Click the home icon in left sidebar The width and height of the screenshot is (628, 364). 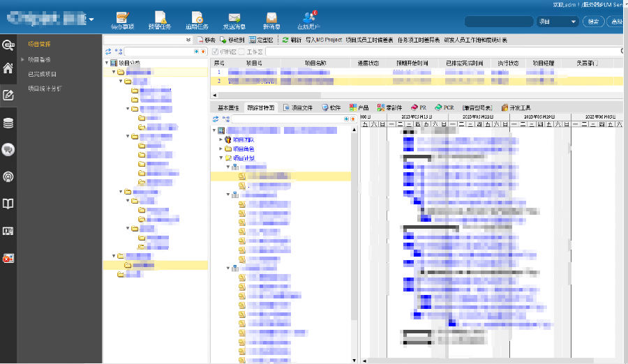coord(8,68)
